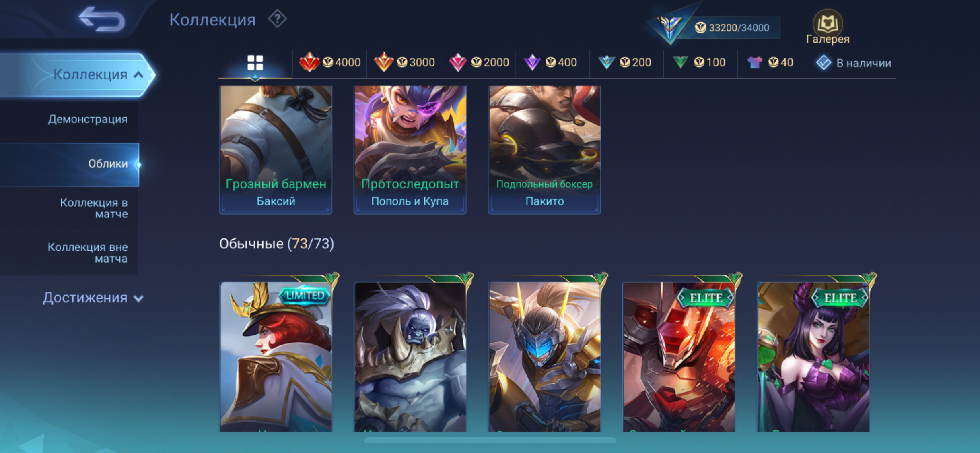This screenshot has height=453, width=980.
Task: Expand the Достижения sidebar section
Action: tap(93, 298)
